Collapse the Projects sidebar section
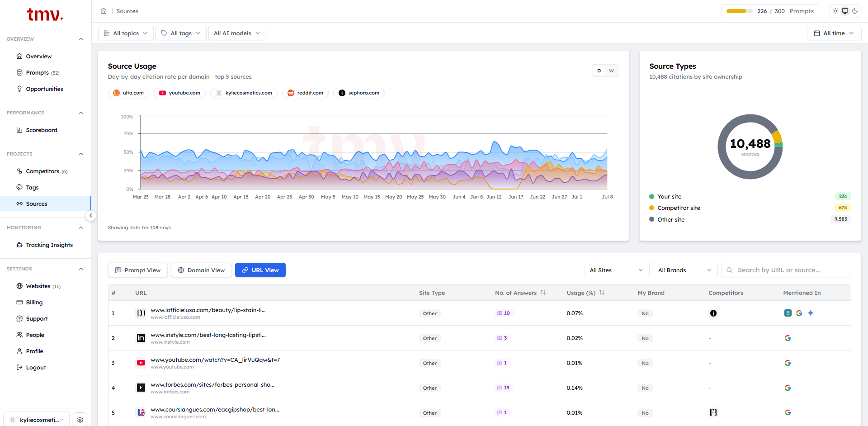The image size is (868, 426). [x=81, y=154]
